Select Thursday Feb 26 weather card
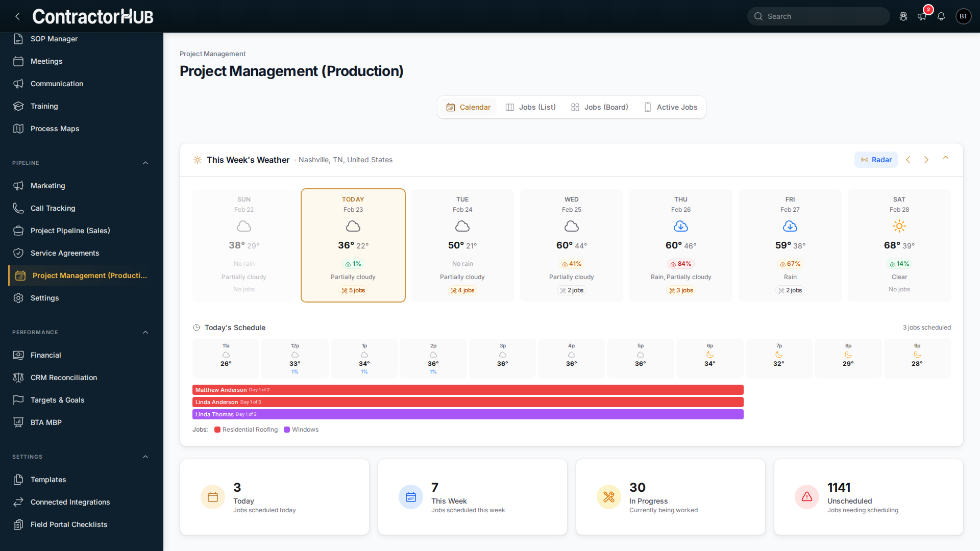 click(x=680, y=245)
